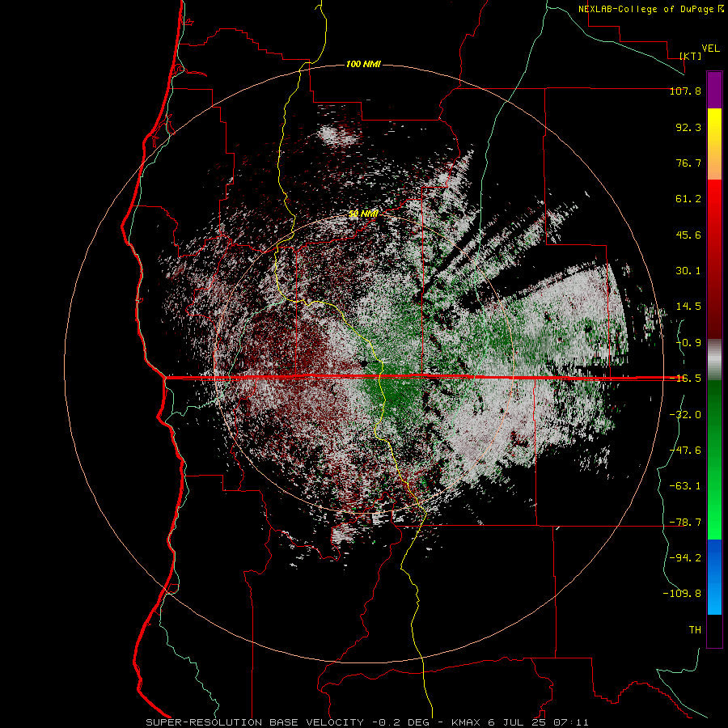
Task: Click the 50 NMI range ring label
Action: [x=363, y=214]
